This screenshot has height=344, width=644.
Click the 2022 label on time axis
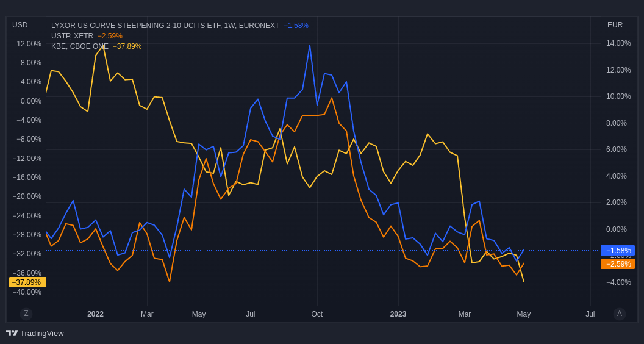point(95,314)
